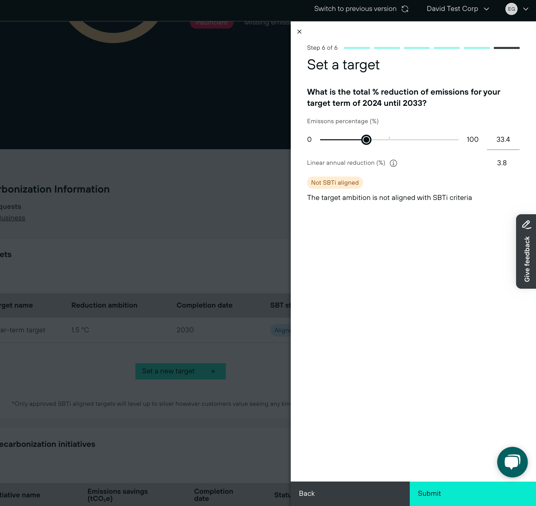This screenshot has width=536, height=506.
Task: Click the pencil icon on feedback tab
Action: click(x=526, y=225)
